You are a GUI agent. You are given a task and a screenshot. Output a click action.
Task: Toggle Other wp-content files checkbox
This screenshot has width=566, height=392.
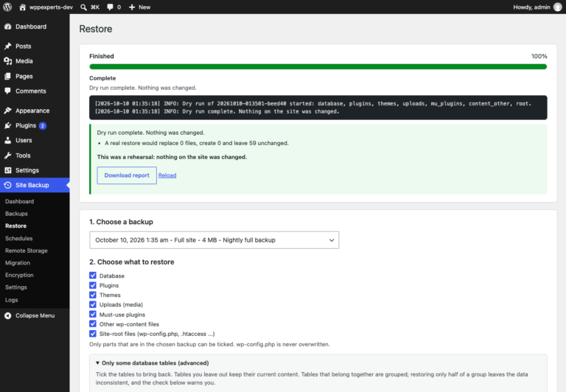click(x=93, y=323)
